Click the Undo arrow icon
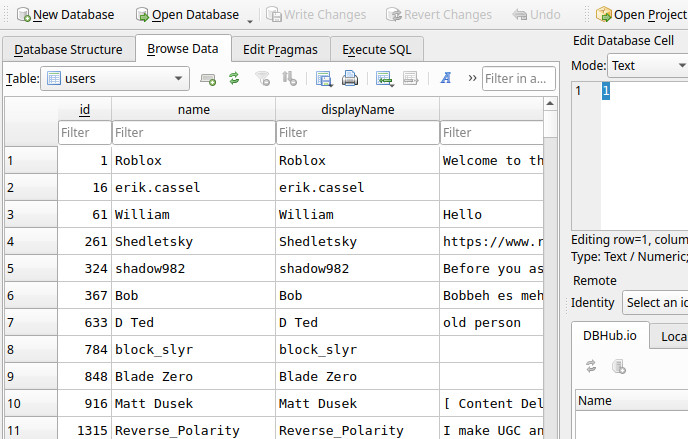This screenshot has height=439, width=688. 520,14
